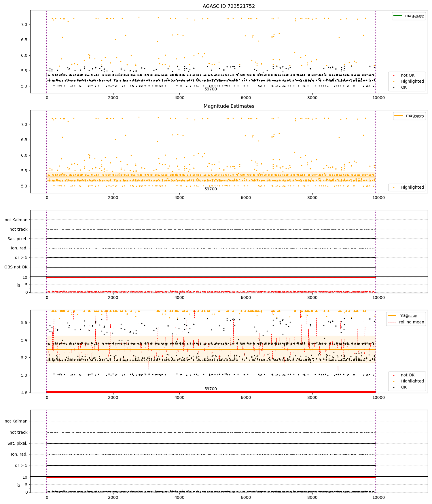
Task: Click the 'dr' y-axis label of third panel
Action: 19,285
